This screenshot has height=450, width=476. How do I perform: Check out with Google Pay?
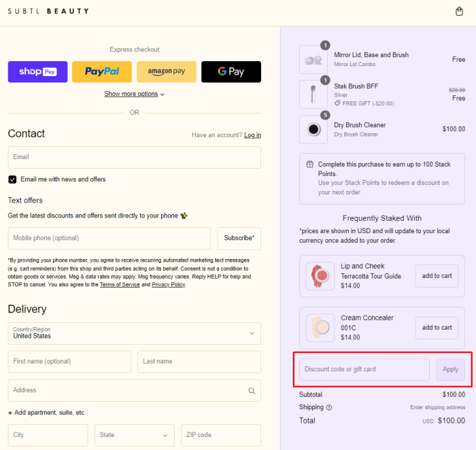[231, 71]
